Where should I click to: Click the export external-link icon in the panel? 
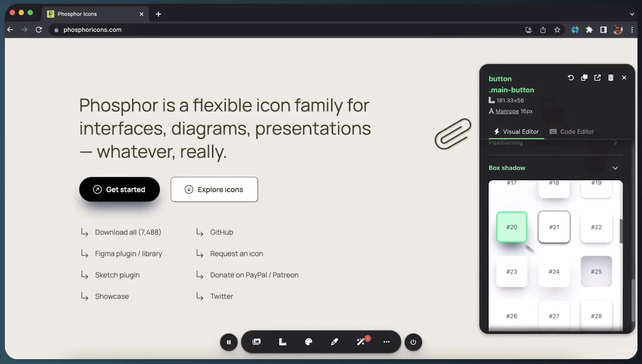(598, 78)
